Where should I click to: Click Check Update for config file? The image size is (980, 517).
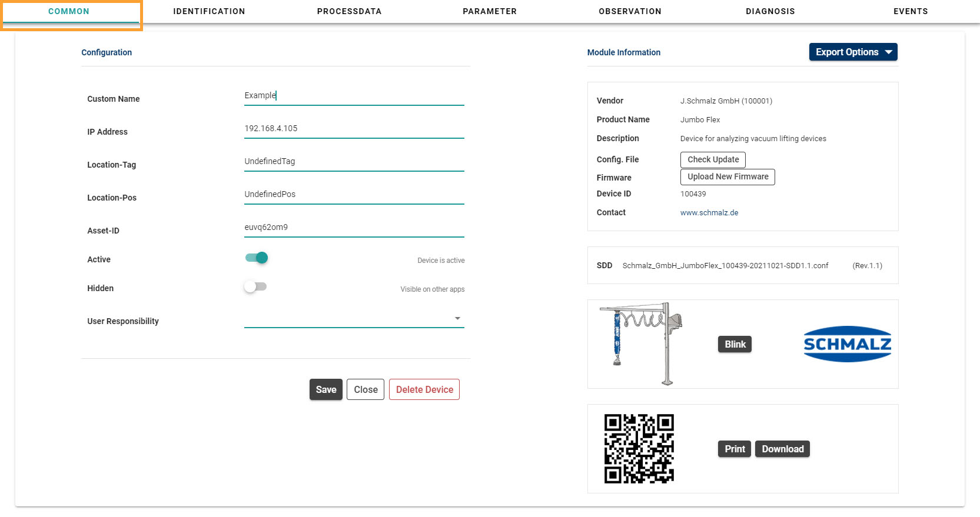tap(713, 159)
